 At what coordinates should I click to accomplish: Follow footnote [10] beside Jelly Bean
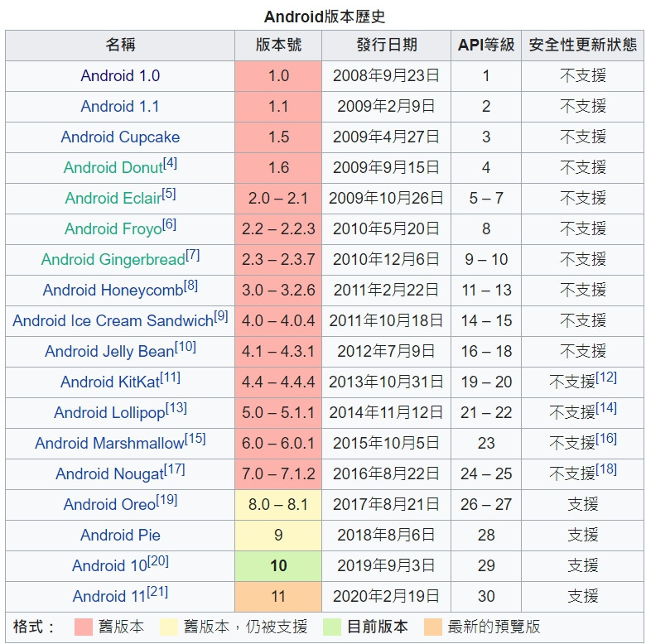pos(186,347)
